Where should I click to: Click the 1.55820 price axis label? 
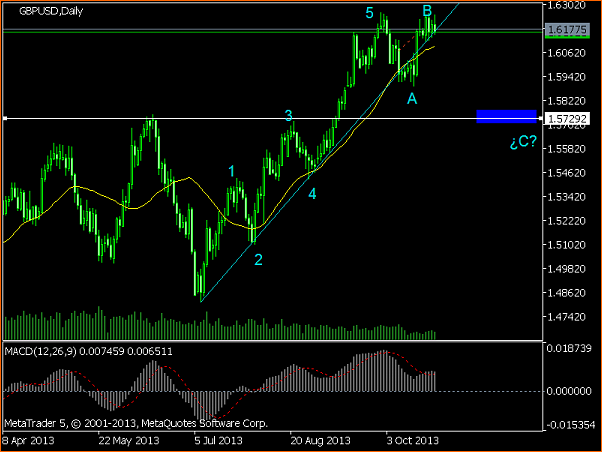566,149
